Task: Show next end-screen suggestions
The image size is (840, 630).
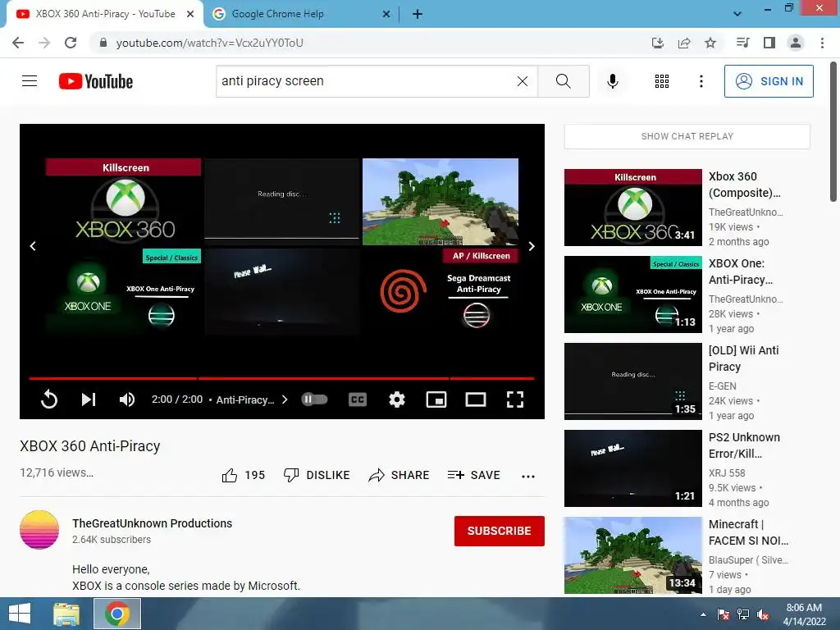Action: [532, 246]
